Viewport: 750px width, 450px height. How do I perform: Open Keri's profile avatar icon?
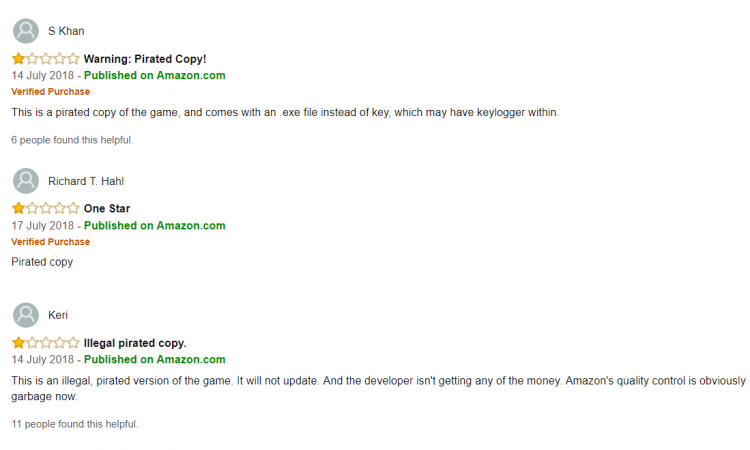pos(26,315)
